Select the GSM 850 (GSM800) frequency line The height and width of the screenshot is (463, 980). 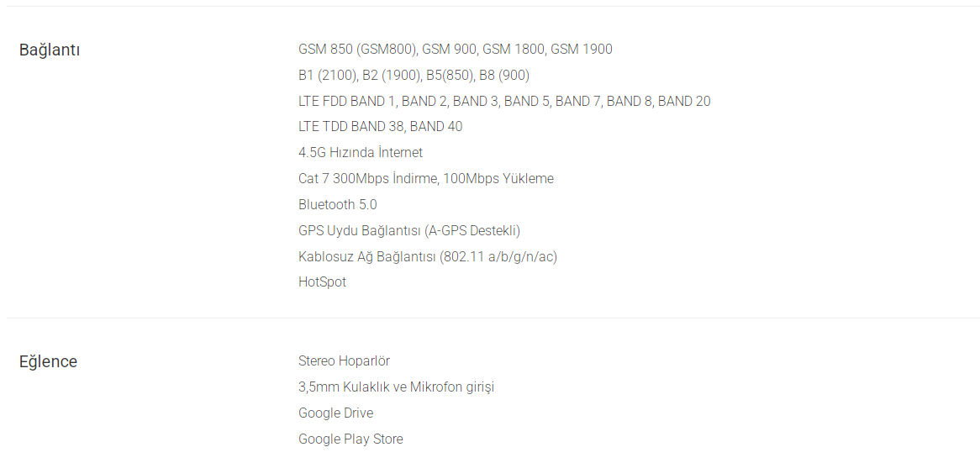pos(455,50)
